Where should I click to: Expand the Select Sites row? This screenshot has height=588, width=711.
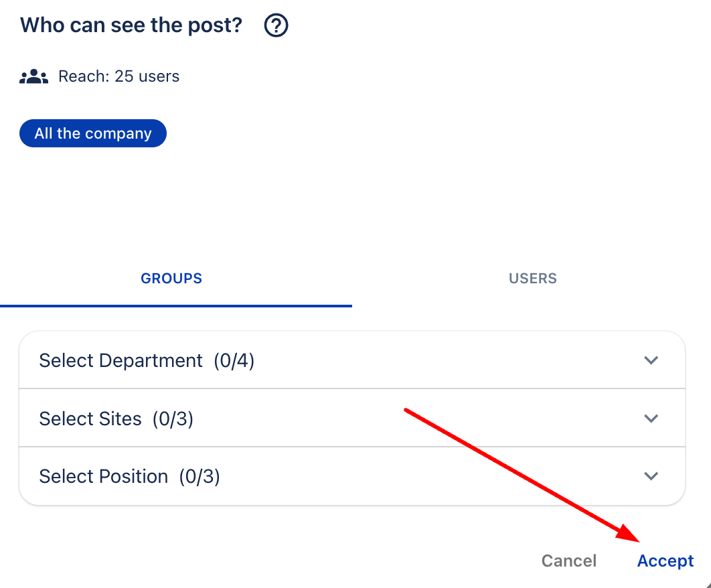pyautogui.click(x=335, y=419)
